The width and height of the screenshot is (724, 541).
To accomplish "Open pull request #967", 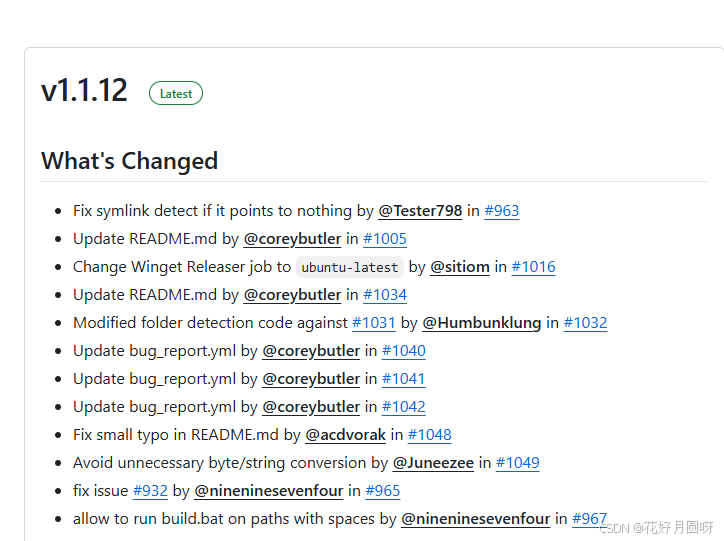I will point(590,519).
